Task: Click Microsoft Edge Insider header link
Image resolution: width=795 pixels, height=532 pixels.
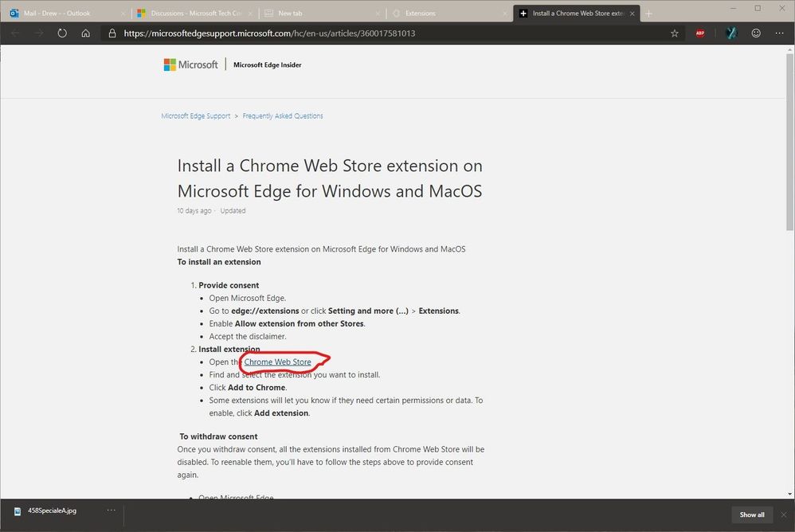Action: [x=267, y=65]
